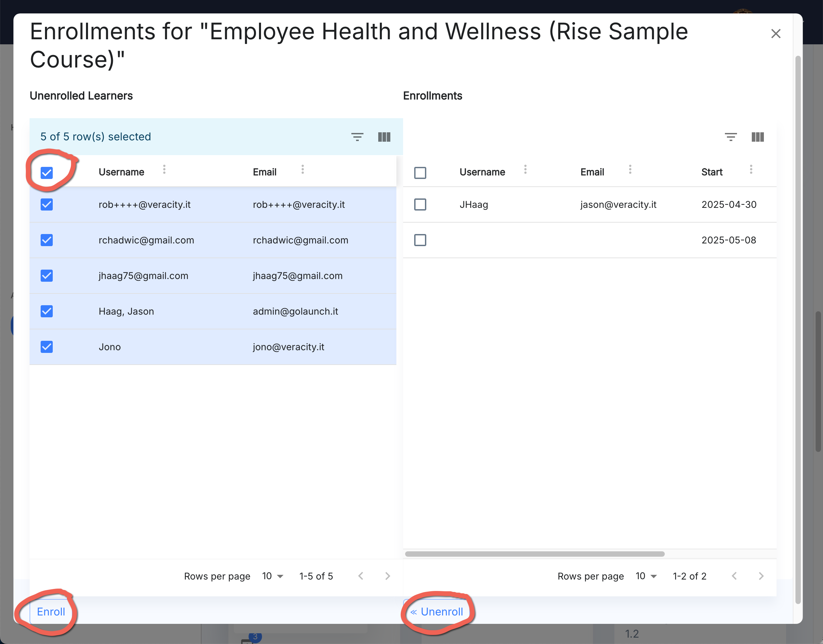Uncheck the select-all checkbox for Unenrolled Learners
823x644 pixels.
click(x=47, y=173)
